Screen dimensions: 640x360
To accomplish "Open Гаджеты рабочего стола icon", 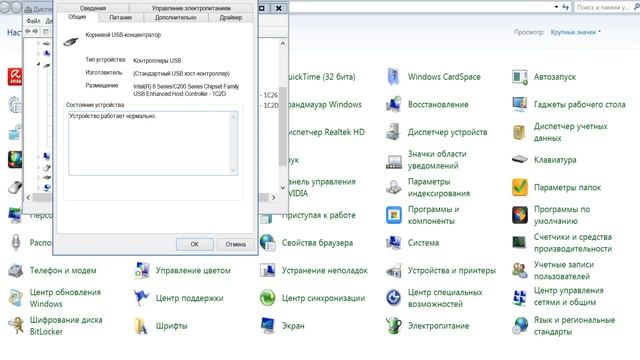I will [x=520, y=104].
